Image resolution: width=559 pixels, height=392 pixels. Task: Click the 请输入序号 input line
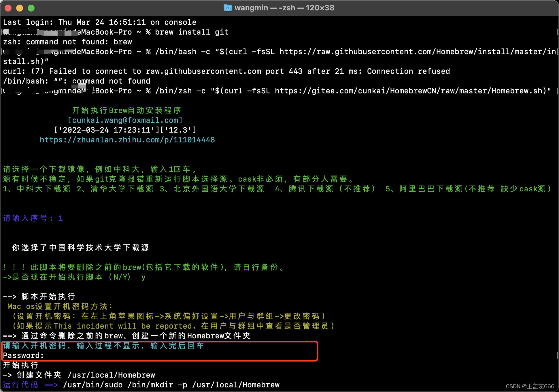click(x=33, y=218)
